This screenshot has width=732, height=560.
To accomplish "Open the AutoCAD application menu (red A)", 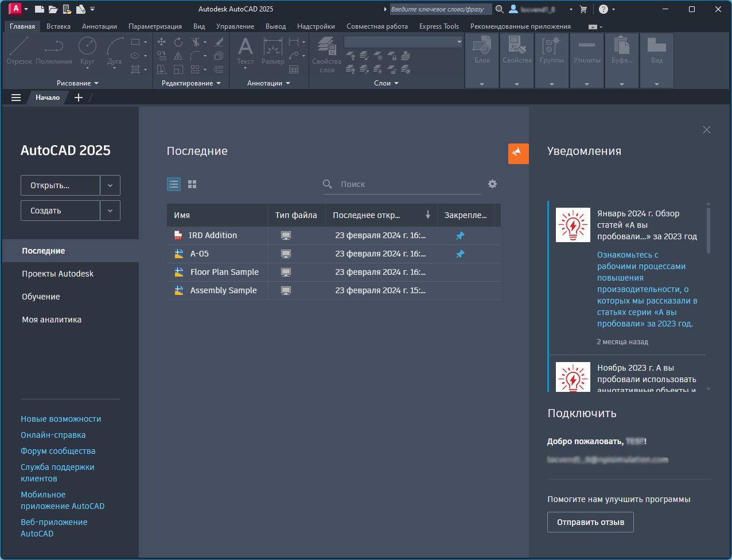I will click(15, 9).
